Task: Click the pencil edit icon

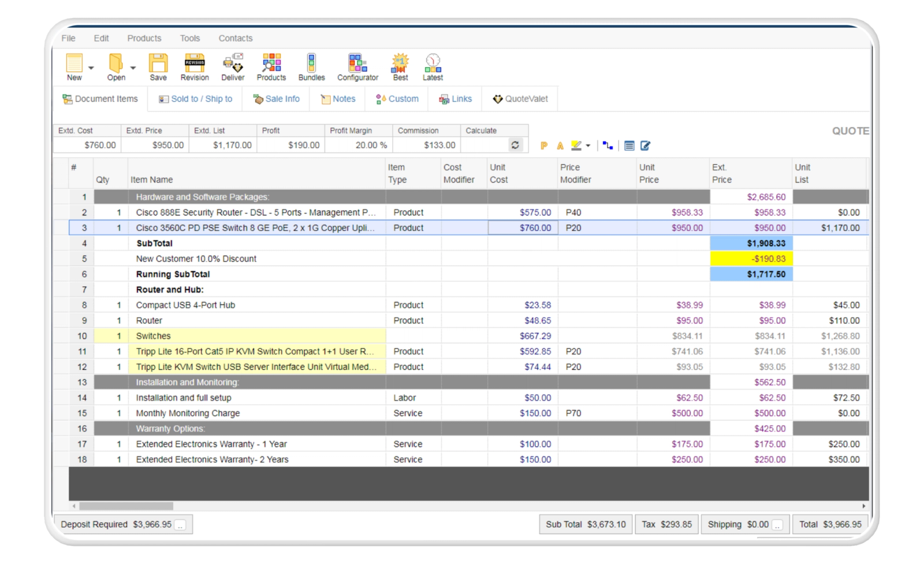Action: [645, 146]
